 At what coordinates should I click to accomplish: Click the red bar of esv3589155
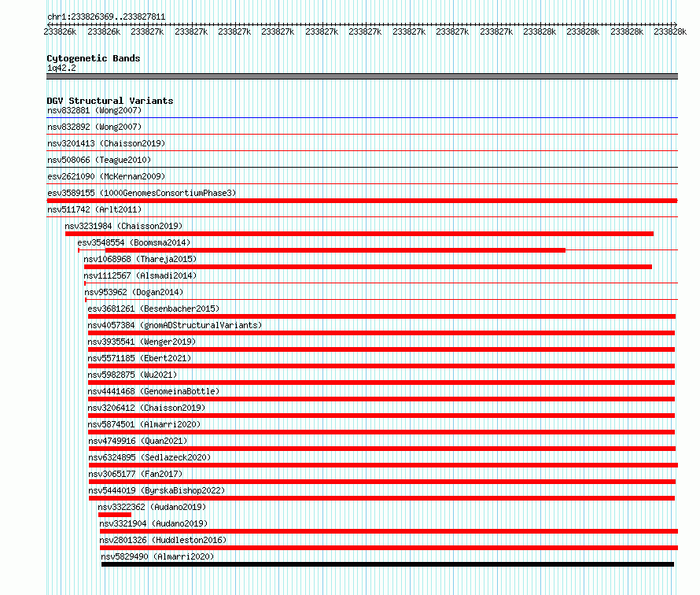tap(362, 201)
